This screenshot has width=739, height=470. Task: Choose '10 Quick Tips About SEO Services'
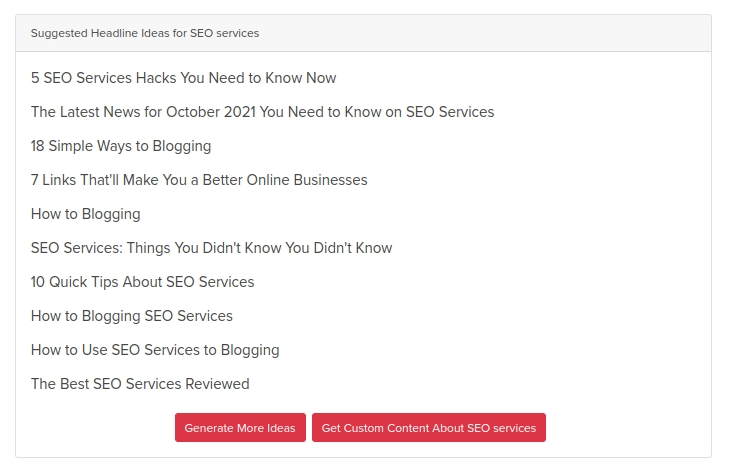[x=142, y=282]
